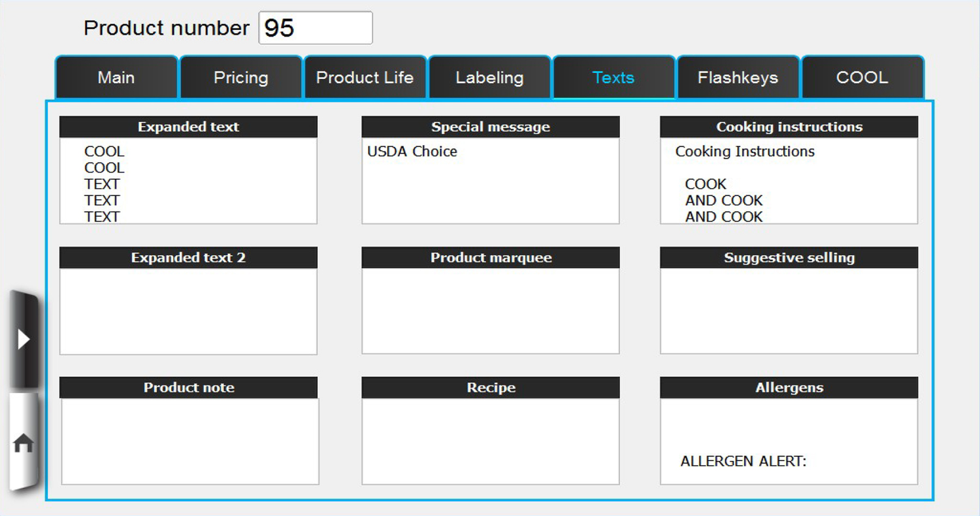This screenshot has width=980, height=516.
Task: Click the Allergens section header
Action: click(789, 388)
